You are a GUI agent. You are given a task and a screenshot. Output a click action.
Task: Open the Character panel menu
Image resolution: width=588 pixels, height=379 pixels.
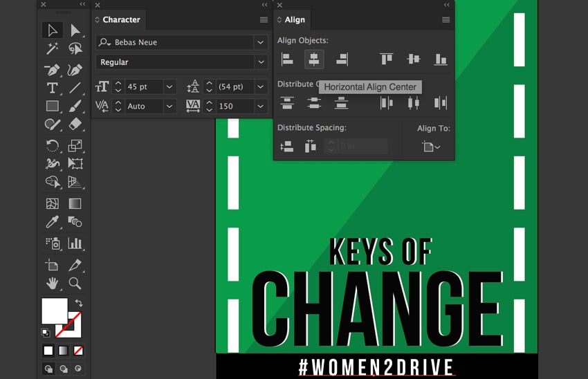click(x=264, y=20)
